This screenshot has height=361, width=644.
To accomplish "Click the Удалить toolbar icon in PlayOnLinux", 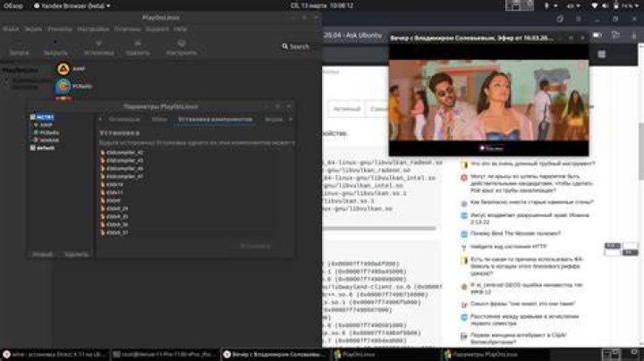I will click(x=138, y=44).
